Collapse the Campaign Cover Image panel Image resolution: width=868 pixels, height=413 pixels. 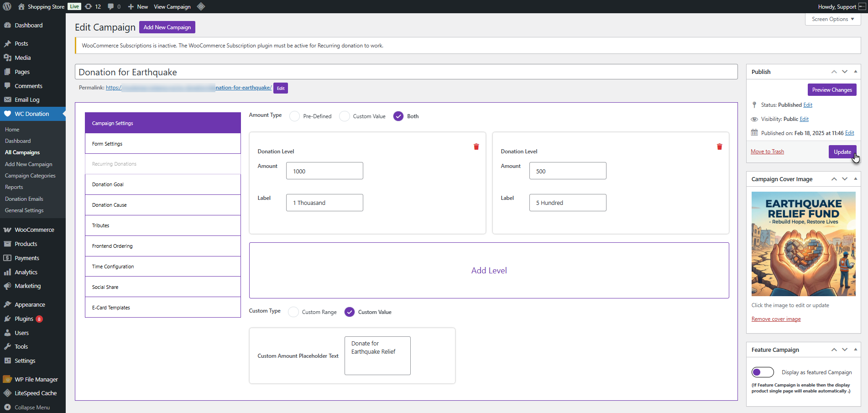[855, 179]
